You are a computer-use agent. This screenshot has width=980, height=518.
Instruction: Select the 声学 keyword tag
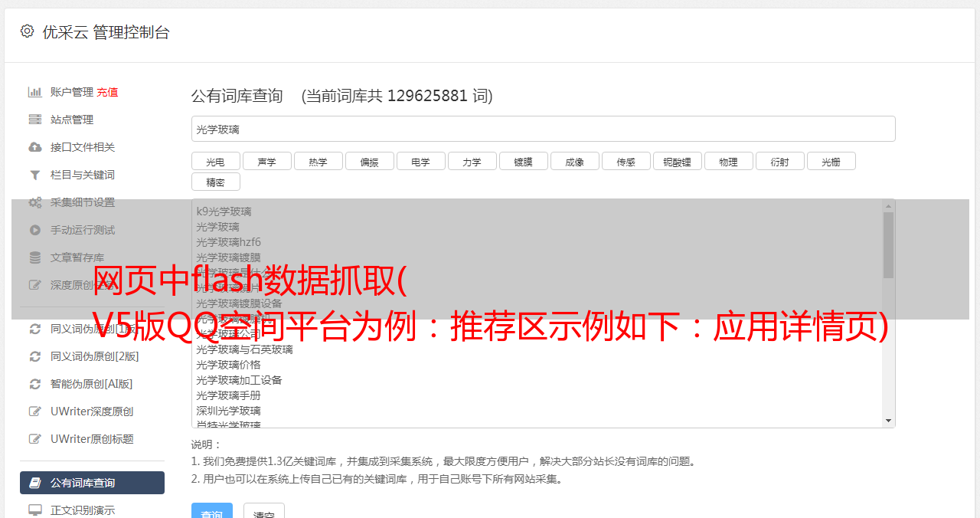click(x=267, y=161)
